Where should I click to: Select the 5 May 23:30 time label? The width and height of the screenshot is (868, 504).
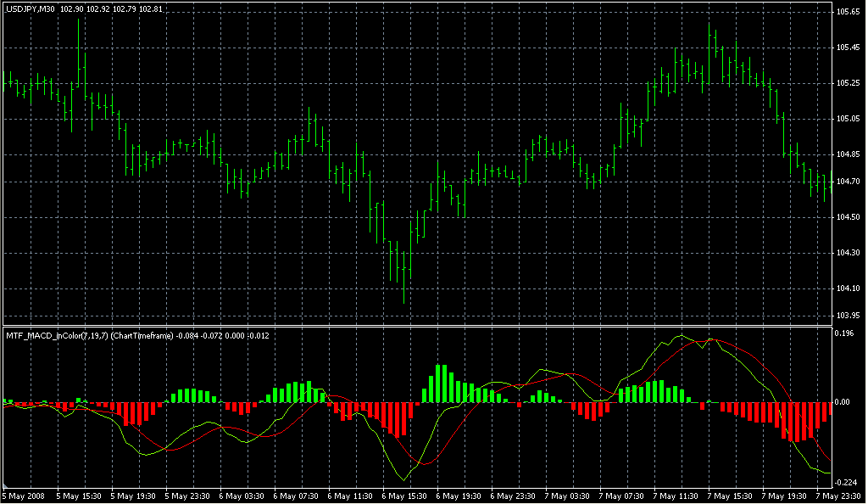pyautogui.click(x=188, y=496)
